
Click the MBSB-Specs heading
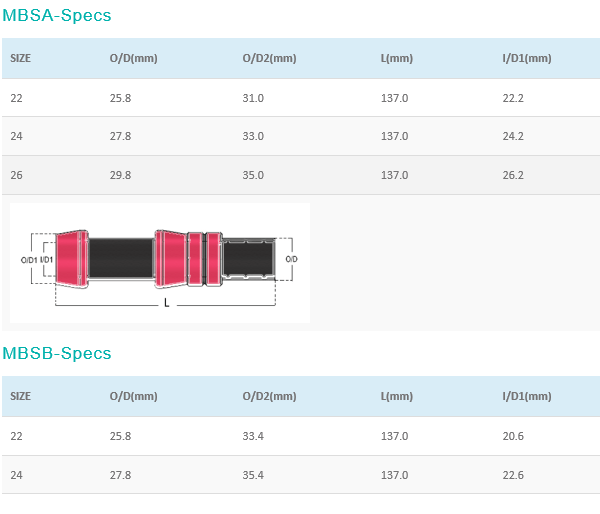point(57,353)
